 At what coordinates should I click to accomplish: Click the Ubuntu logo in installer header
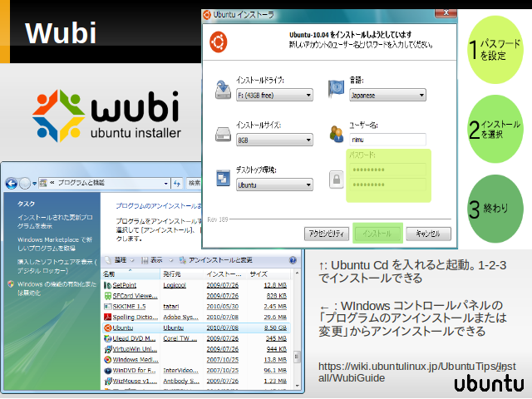(218, 42)
